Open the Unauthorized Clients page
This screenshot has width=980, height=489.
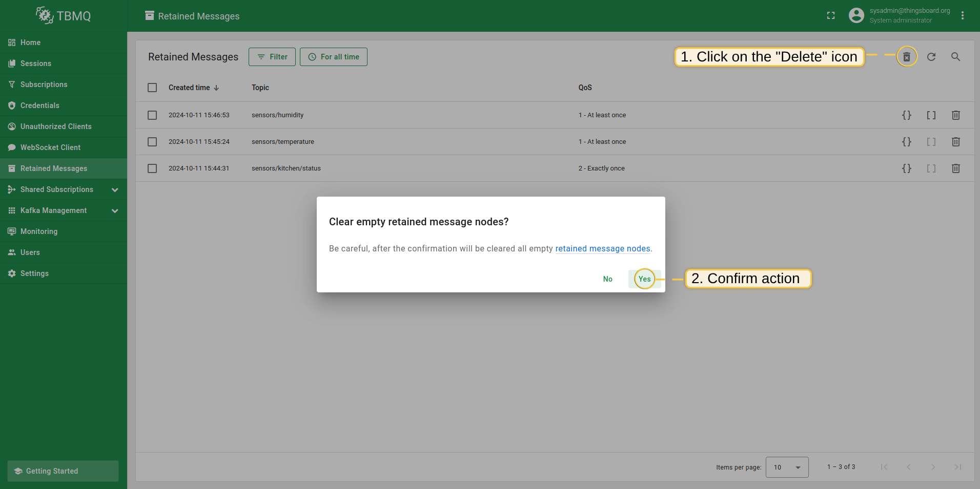tap(56, 126)
